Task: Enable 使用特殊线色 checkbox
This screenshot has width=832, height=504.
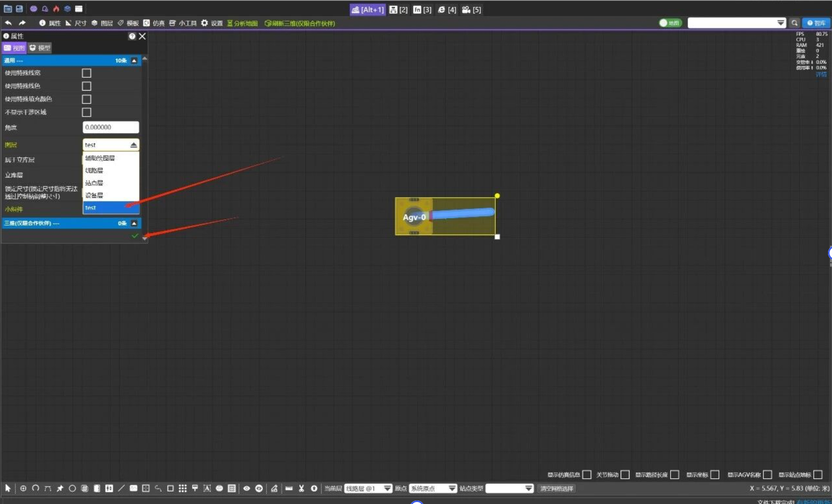Action: click(x=87, y=86)
